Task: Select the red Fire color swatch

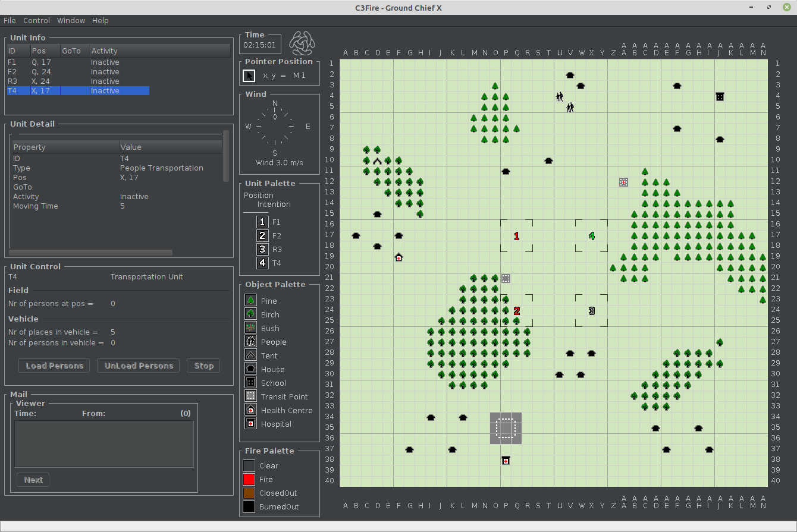Action: point(249,479)
